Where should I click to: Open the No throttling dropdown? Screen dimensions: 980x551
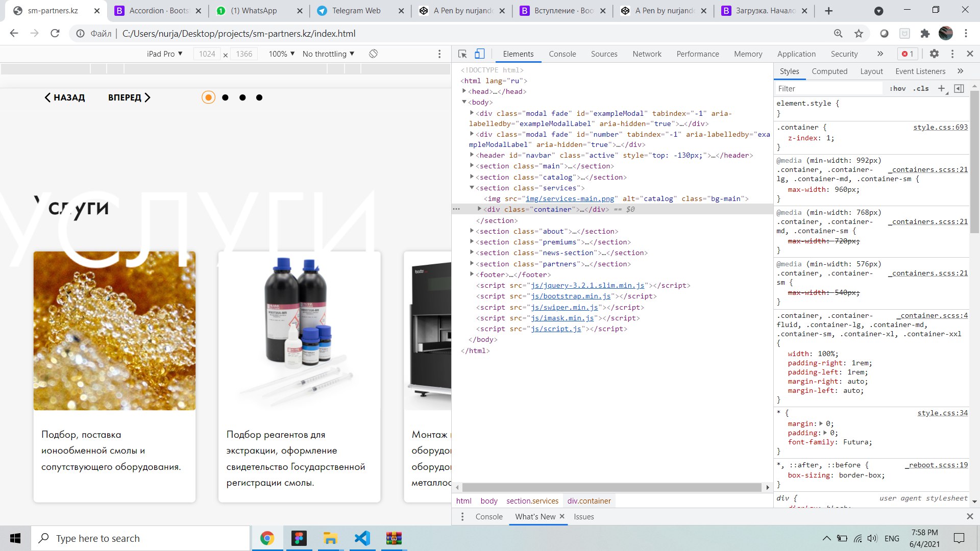tap(328, 54)
